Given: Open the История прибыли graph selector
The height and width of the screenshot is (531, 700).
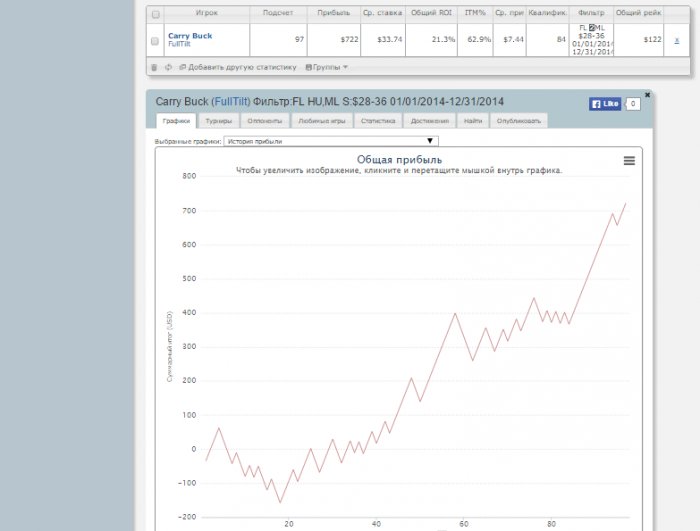Looking at the screenshot, I should pos(331,142).
